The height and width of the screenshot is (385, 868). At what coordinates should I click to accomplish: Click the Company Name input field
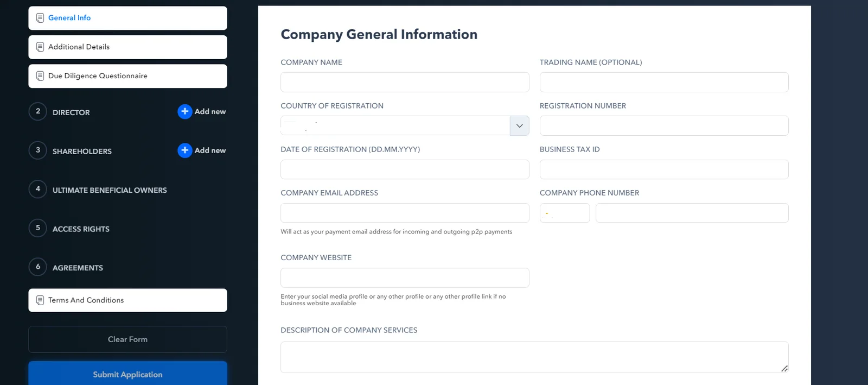coord(405,82)
